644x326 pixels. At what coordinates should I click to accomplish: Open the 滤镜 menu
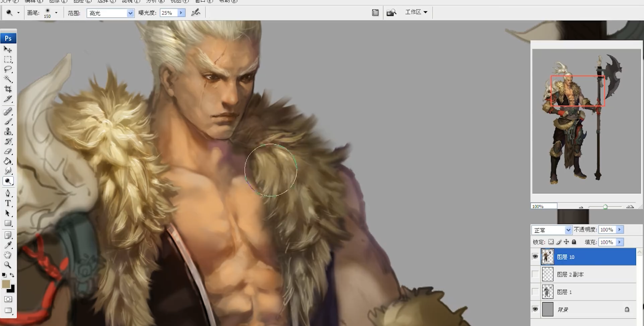click(x=131, y=1)
